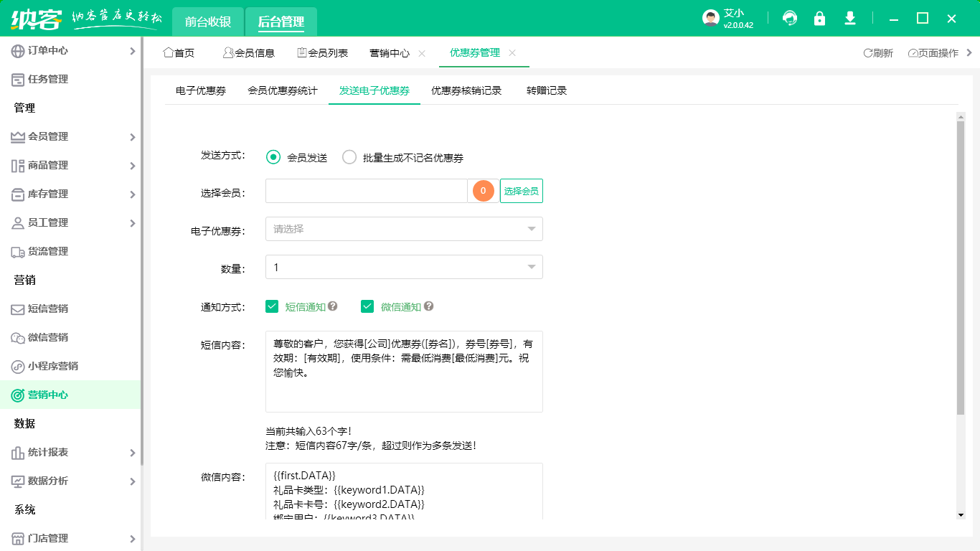The image size is (980, 551).
Task: Open the headset support icon
Action: (790, 18)
